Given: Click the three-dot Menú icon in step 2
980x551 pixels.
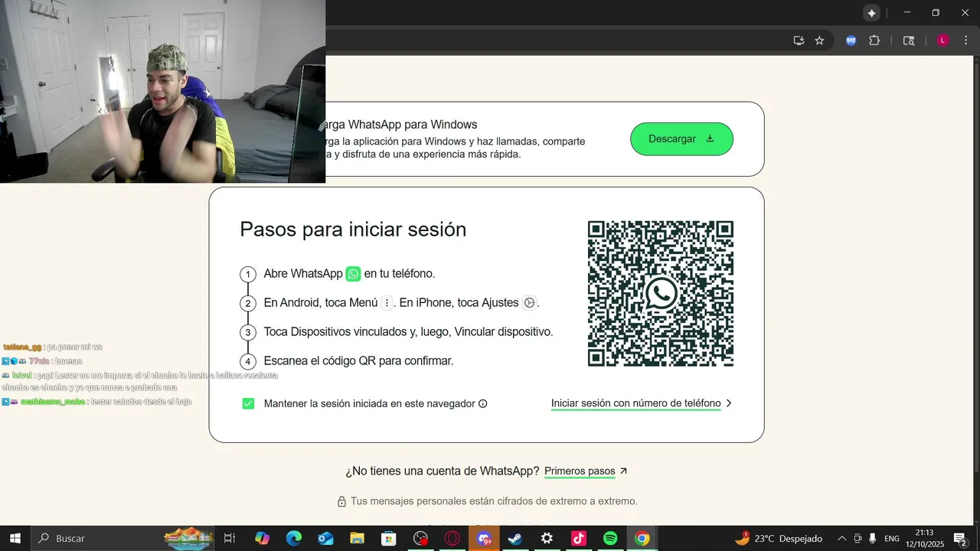Looking at the screenshot, I should [387, 303].
